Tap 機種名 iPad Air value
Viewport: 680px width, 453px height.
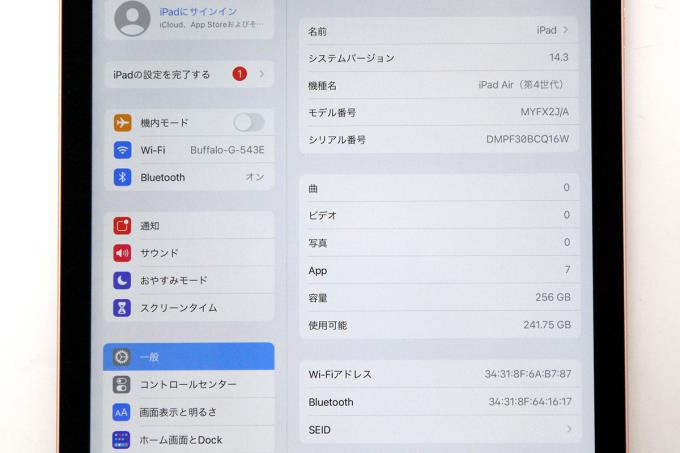521,85
